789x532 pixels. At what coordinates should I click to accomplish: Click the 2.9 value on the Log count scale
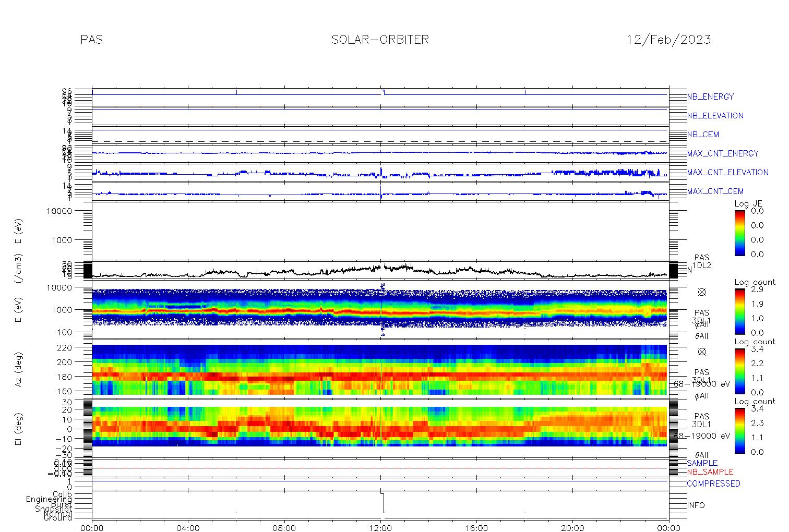(757, 289)
